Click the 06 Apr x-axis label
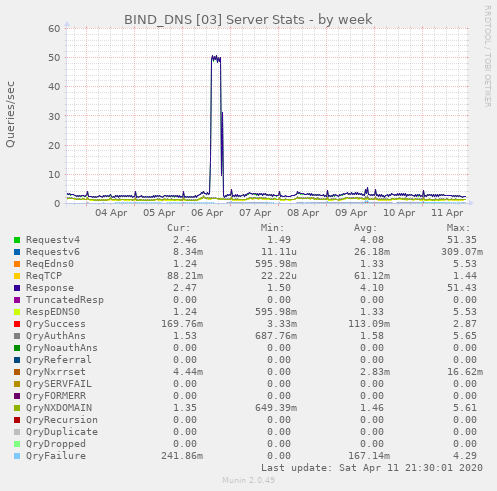 [x=207, y=213]
